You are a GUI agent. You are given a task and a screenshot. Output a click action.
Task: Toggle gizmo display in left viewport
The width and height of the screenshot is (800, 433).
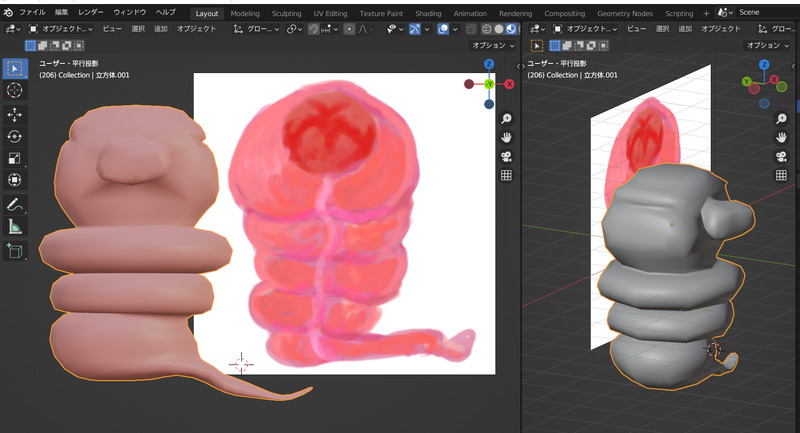(x=414, y=29)
